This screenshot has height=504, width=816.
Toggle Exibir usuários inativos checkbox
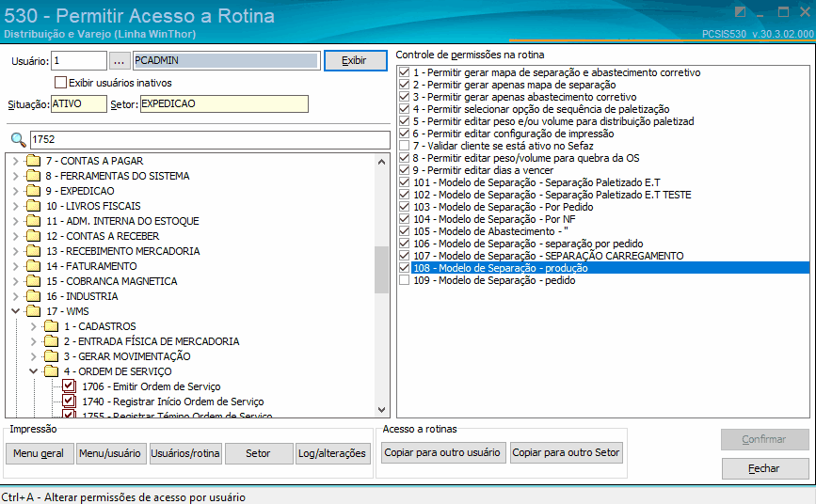pos(60,82)
